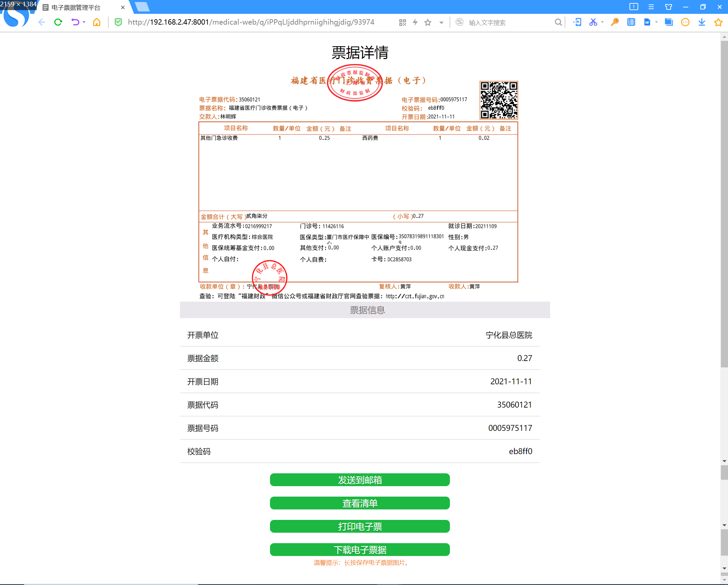This screenshot has width=728, height=585.
Task: Click the QR code icon in address bar
Action: 402,22
